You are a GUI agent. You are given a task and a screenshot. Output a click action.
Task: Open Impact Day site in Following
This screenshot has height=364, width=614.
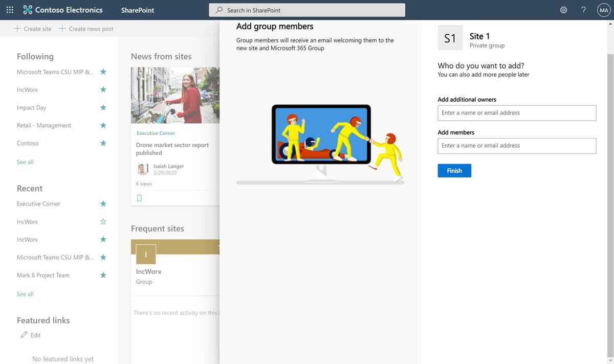(31, 108)
